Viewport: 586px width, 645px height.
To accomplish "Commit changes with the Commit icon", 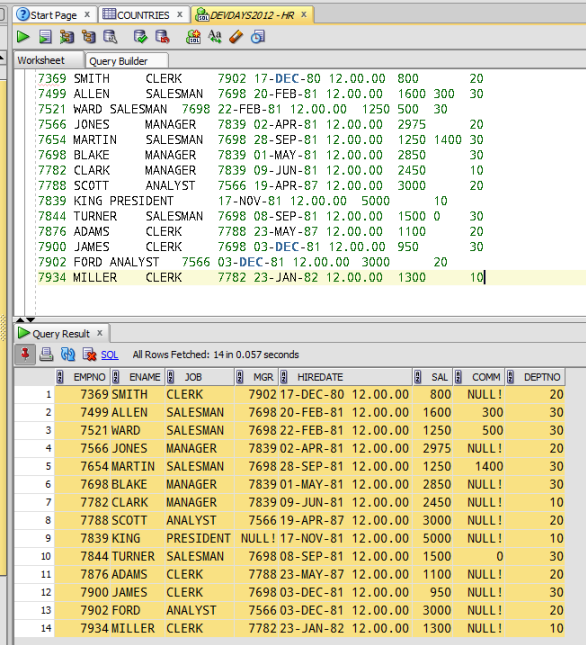I will (x=140, y=37).
